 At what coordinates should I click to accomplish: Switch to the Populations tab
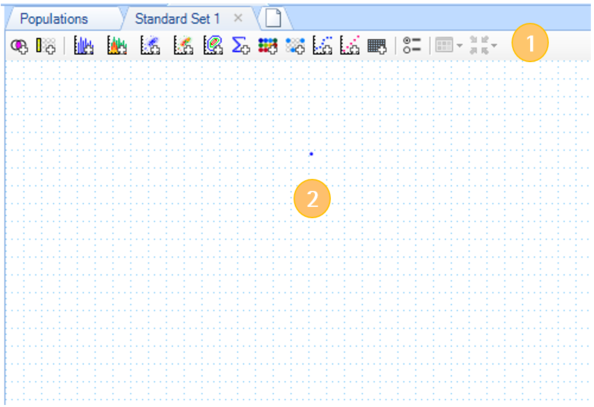coord(54,19)
